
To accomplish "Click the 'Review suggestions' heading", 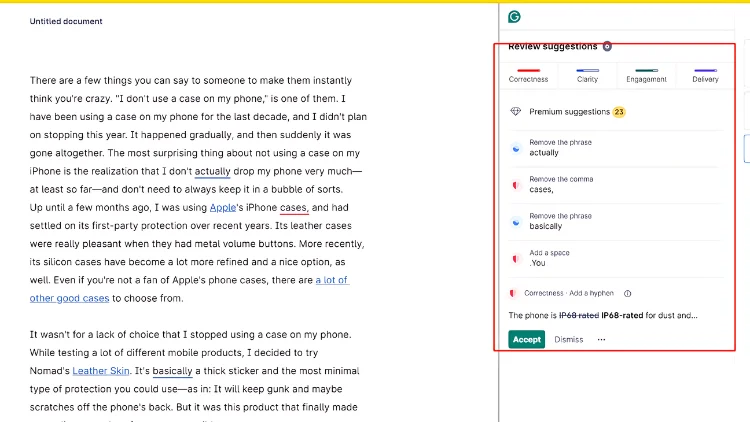I will 552,46.
